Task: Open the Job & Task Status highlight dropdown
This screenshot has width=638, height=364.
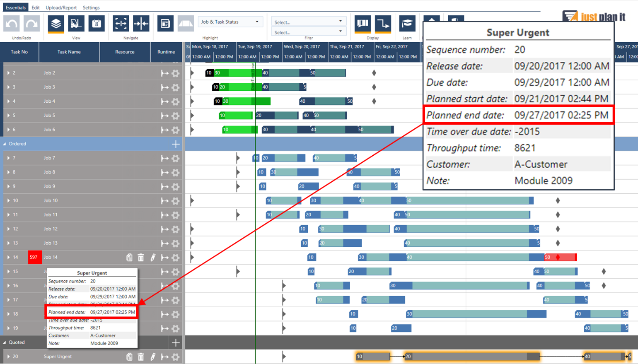Action: (231, 21)
